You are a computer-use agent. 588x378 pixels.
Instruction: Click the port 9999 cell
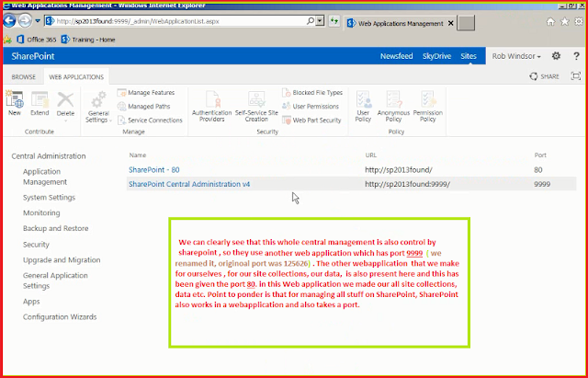coord(542,184)
